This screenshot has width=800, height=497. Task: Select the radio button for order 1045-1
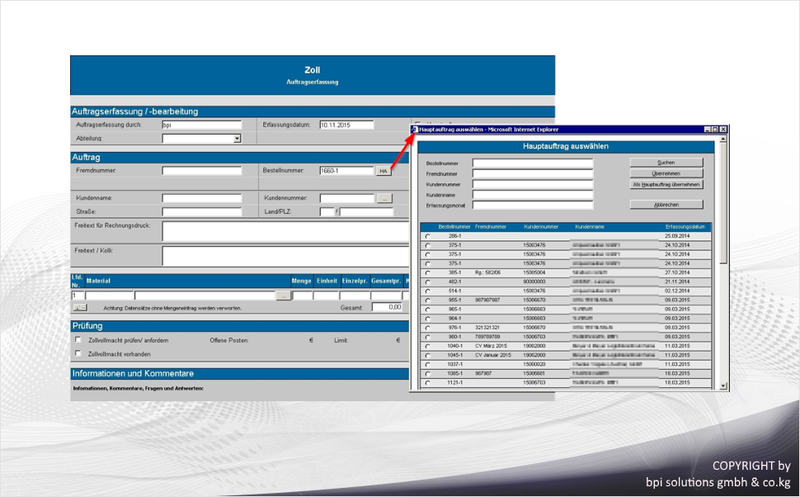pos(428,356)
